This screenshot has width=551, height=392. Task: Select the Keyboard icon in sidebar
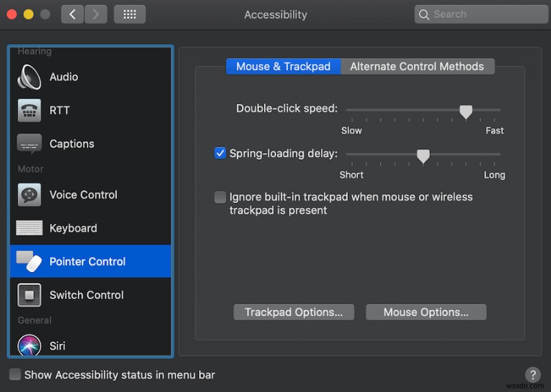pyautogui.click(x=29, y=228)
